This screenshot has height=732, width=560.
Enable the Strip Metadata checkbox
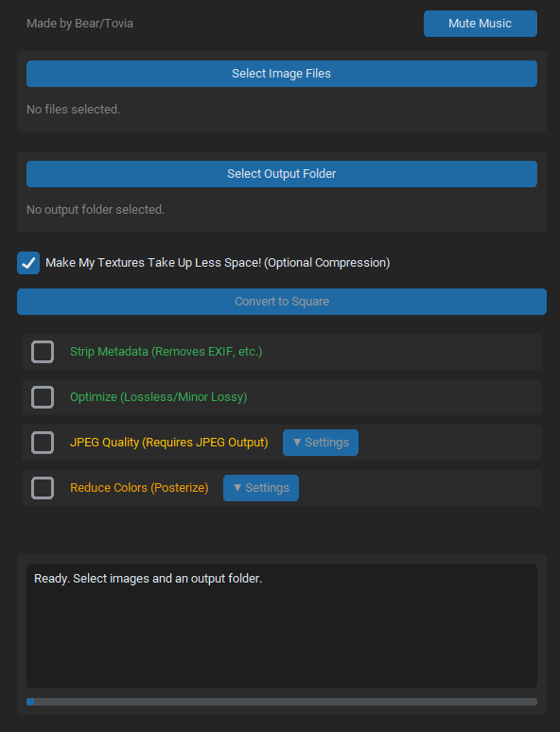tap(43, 352)
